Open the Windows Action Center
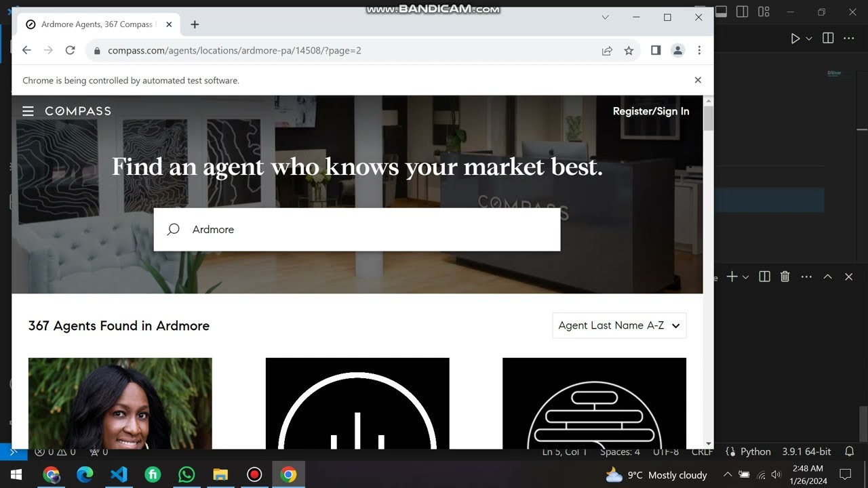The width and height of the screenshot is (868, 488). 846,474
